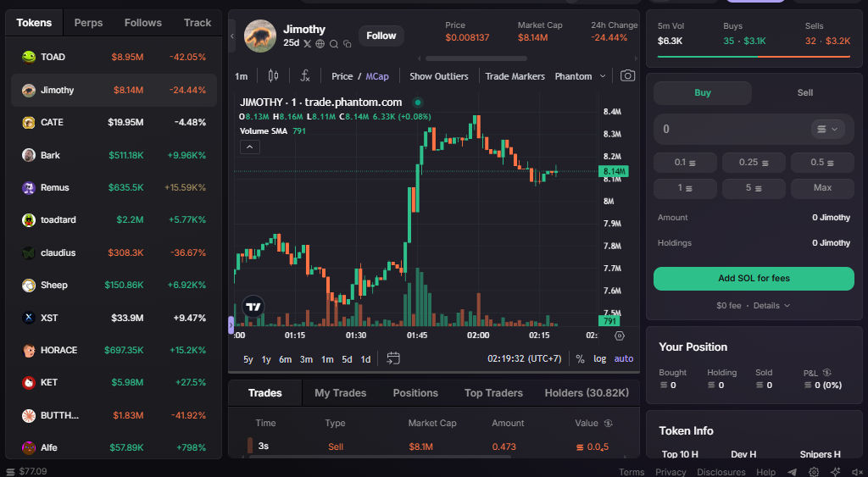Click the Max amount button
Screen dimensions: 868x477
tap(822, 188)
